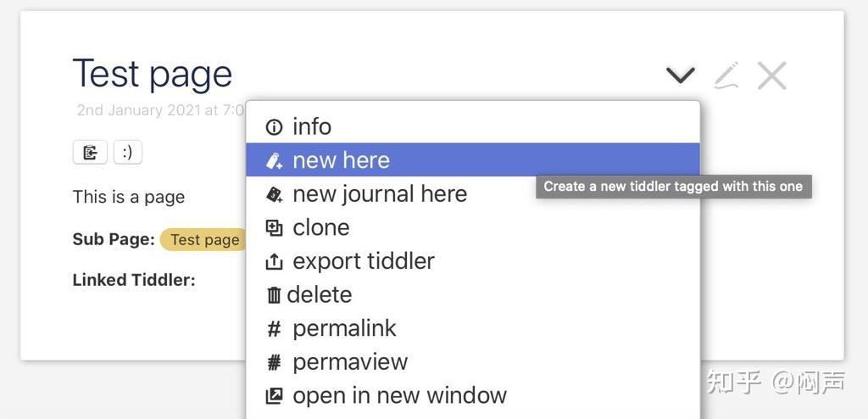The image size is (868, 419).
Task: Close the Test page tiddler
Action: (771, 75)
